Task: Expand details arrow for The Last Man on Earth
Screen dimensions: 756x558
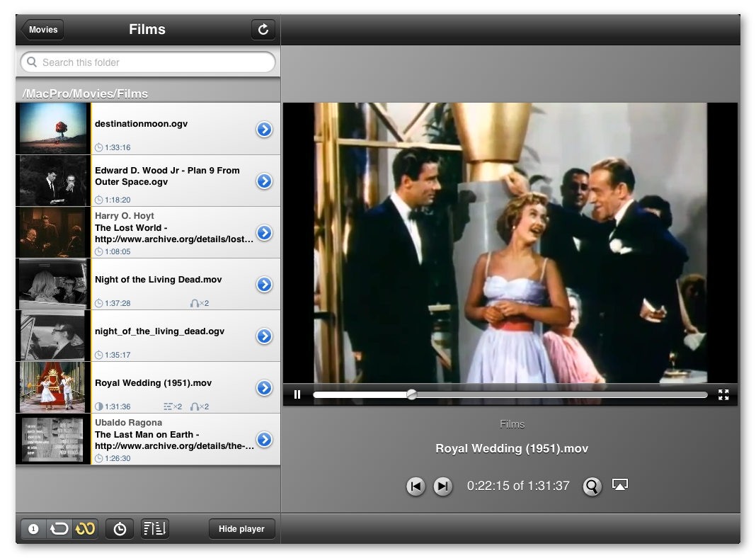Action: coord(264,439)
